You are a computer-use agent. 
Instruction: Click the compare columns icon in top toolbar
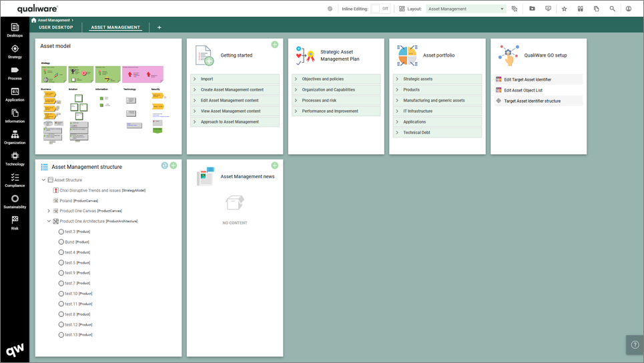[x=581, y=9]
